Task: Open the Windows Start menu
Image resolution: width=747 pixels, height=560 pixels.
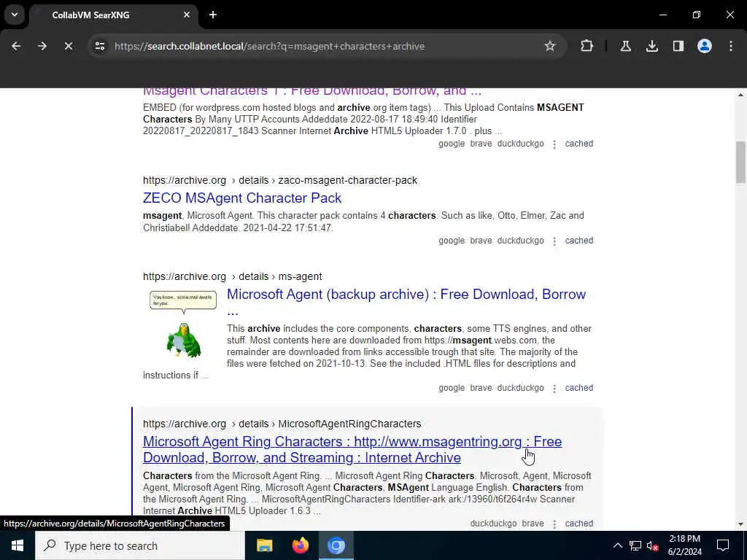Action: pyautogui.click(x=18, y=545)
